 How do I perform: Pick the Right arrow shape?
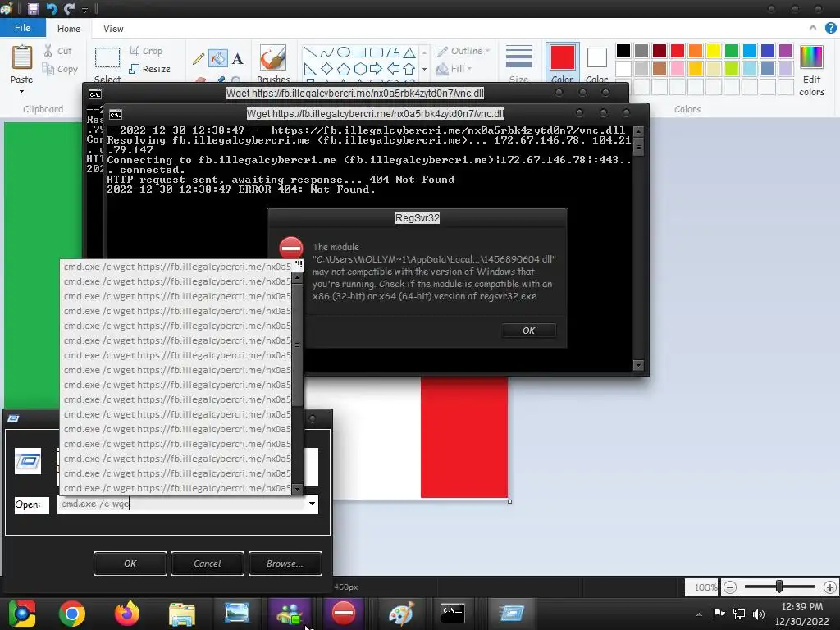[377, 69]
